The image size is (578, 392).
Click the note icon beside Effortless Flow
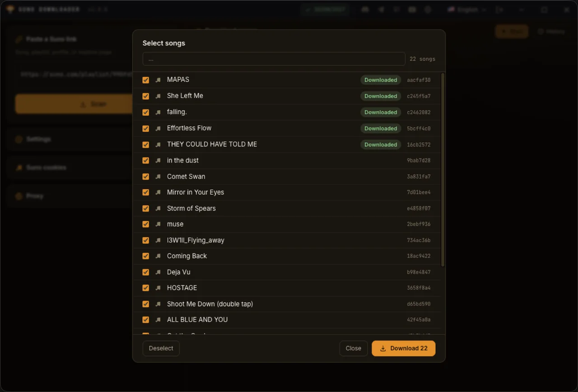click(158, 129)
